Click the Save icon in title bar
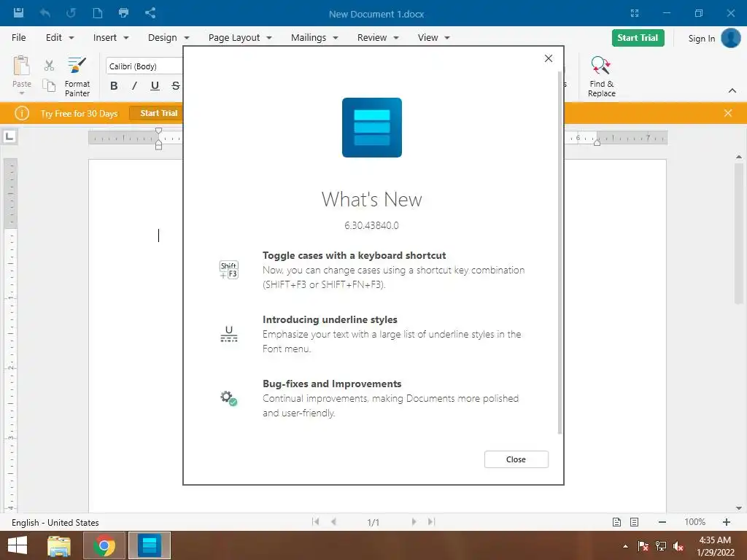This screenshot has width=747, height=560. pyautogui.click(x=18, y=13)
